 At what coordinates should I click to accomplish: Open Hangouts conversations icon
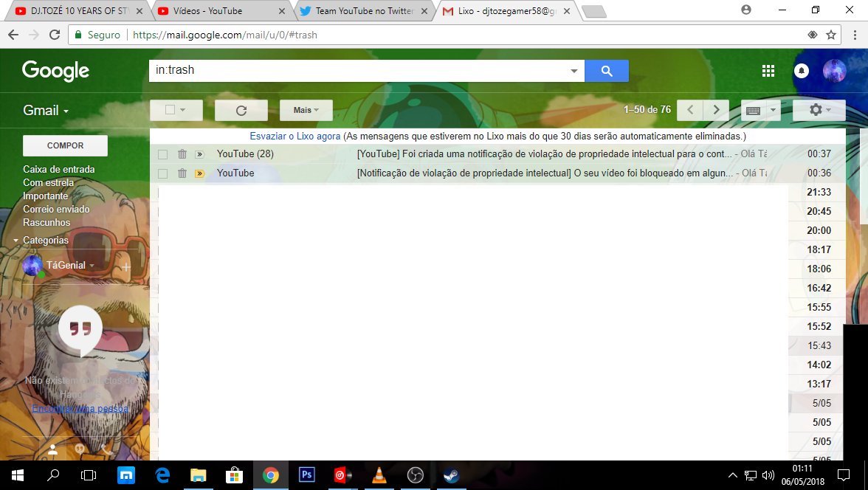pos(80,449)
